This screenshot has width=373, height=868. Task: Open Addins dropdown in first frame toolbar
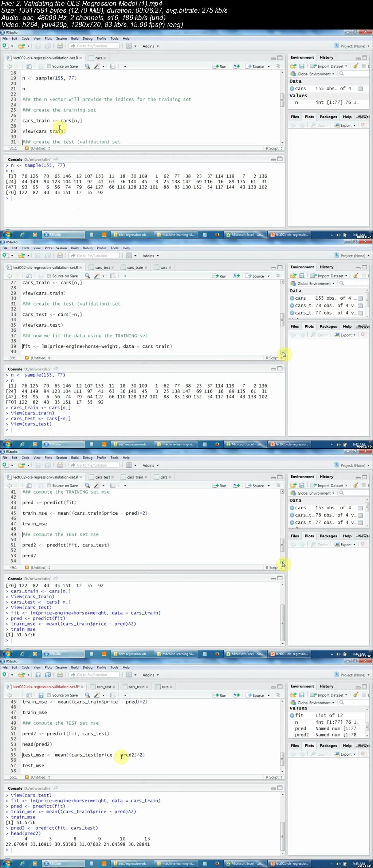(150, 46)
